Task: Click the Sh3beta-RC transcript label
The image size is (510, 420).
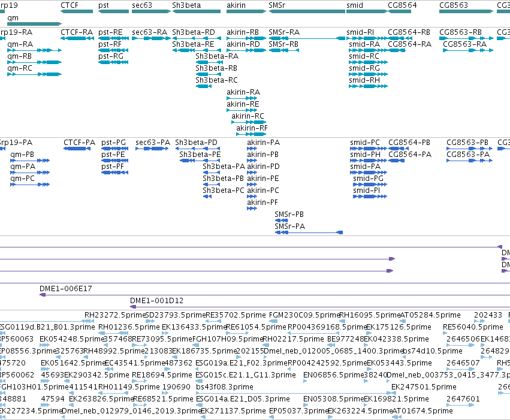Action: tap(216, 80)
